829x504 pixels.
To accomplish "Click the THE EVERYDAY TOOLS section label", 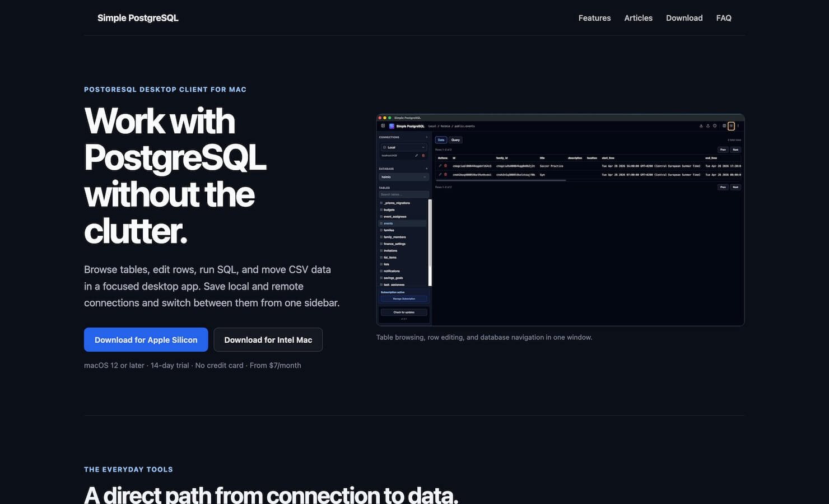I will pyautogui.click(x=128, y=469).
